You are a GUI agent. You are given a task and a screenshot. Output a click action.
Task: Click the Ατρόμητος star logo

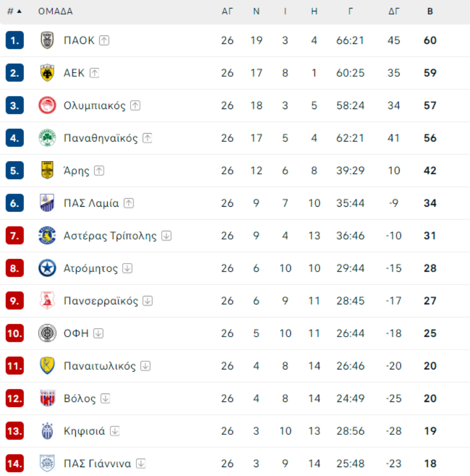(47, 268)
